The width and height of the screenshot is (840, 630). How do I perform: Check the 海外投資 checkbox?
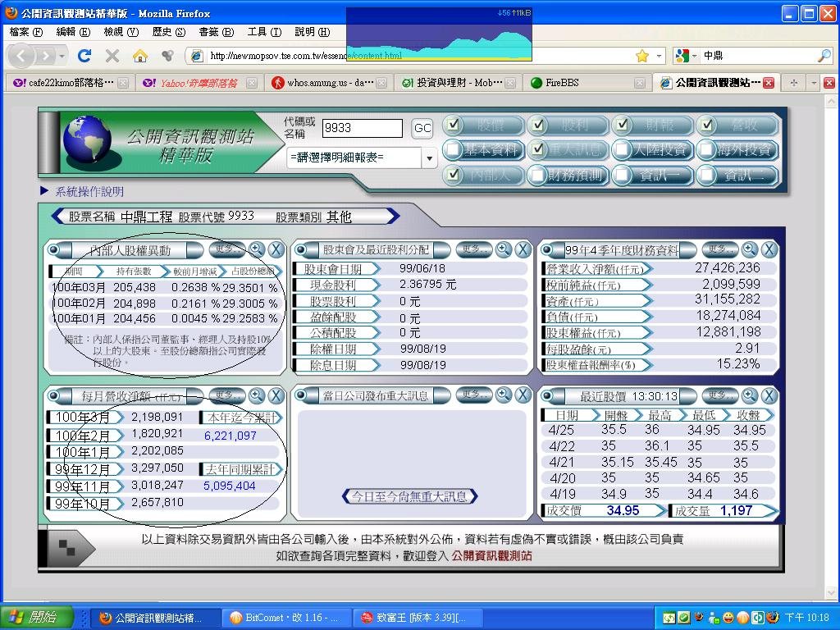[706, 149]
